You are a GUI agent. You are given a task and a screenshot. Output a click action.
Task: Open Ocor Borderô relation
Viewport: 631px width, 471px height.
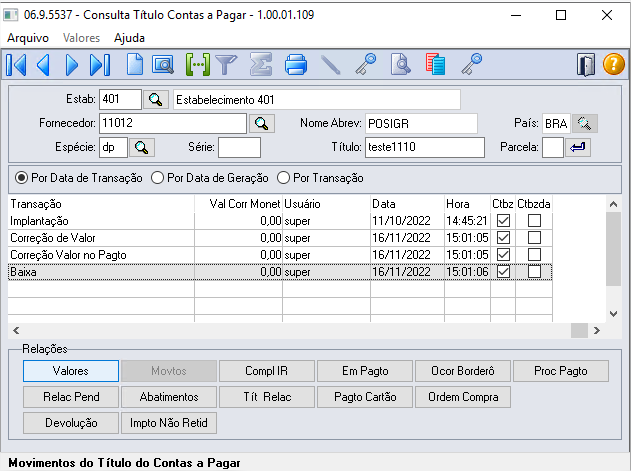point(463,371)
